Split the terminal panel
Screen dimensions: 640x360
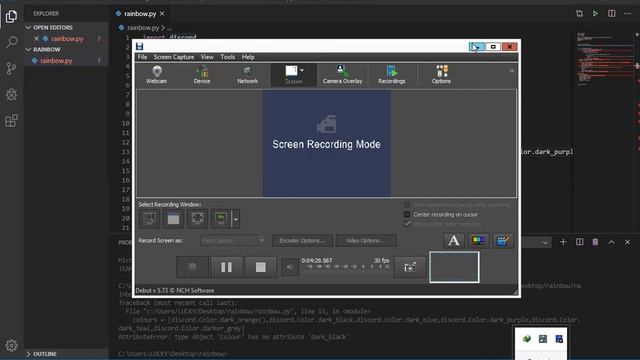point(579,242)
